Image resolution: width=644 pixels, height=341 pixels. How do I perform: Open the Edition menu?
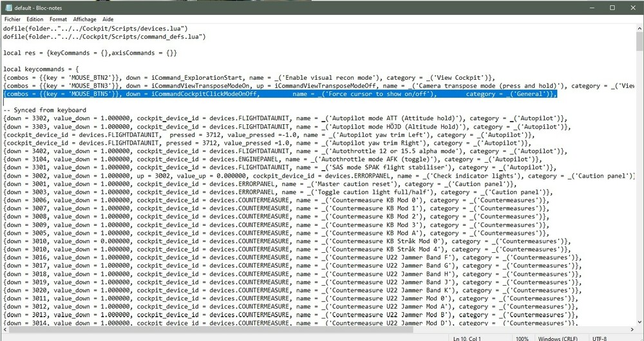[x=35, y=19]
